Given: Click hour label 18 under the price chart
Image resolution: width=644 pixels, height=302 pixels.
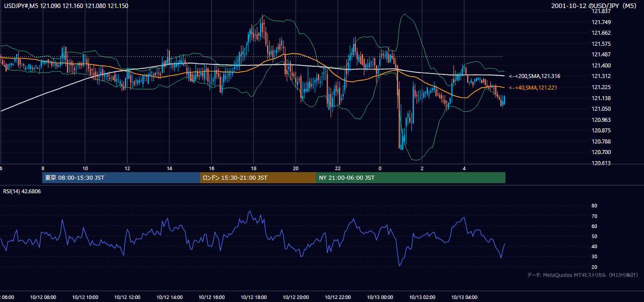Looking at the screenshot, I should (x=253, y=168).
